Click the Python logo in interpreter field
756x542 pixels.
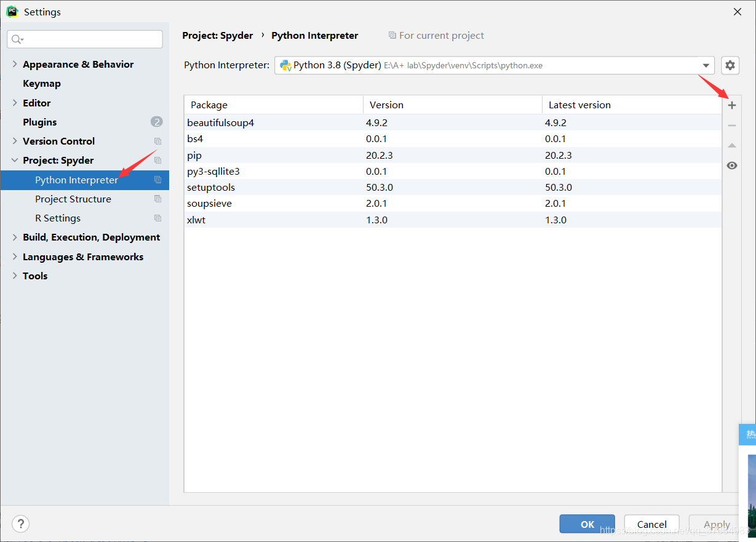pyautogui.click(x=285, y=65)
